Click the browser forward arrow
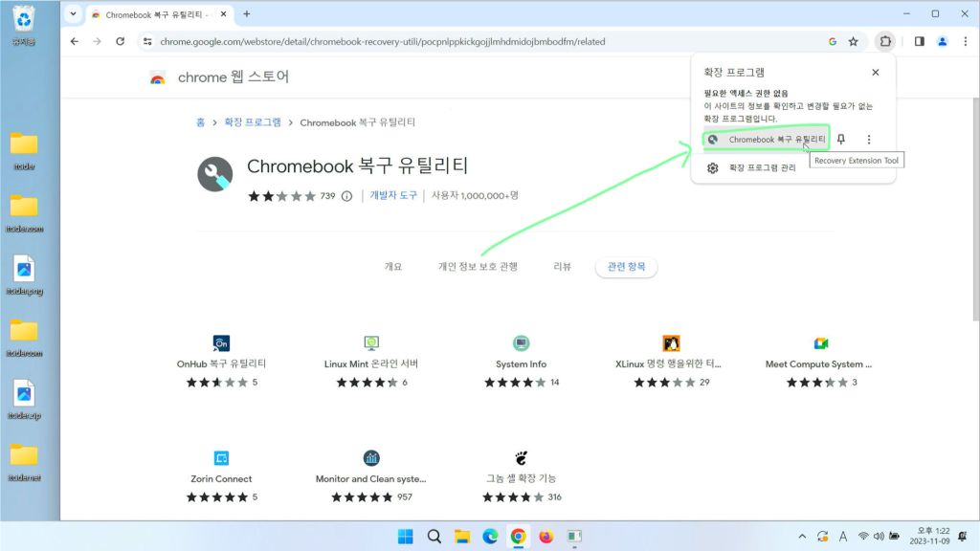Screen dimensions: 980x551 [x=97, y=42]
